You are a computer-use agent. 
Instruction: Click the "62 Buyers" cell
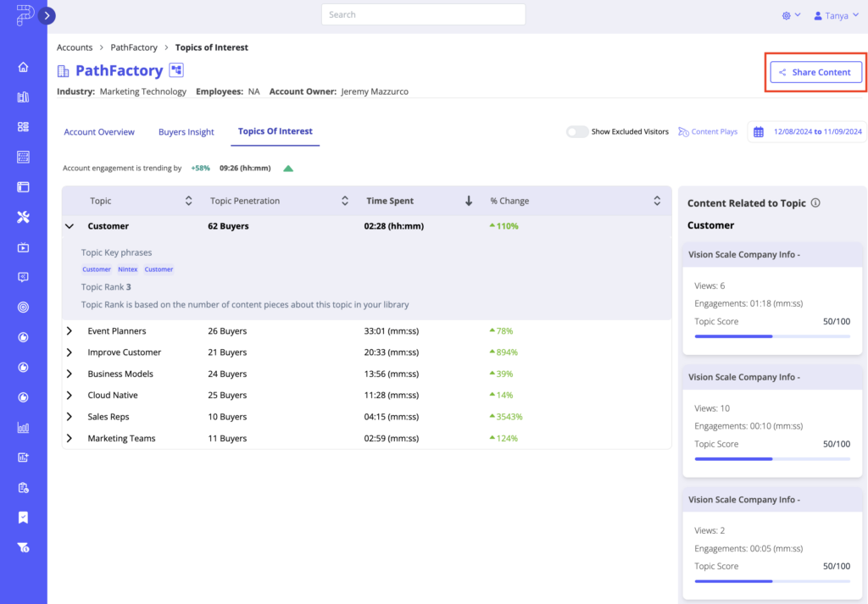click(x=228, y=226)
